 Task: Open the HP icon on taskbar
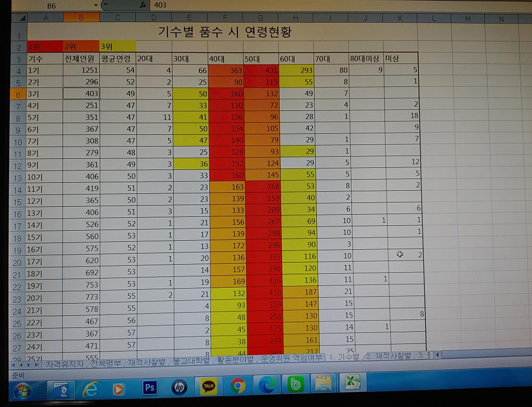tap(179, 388)
